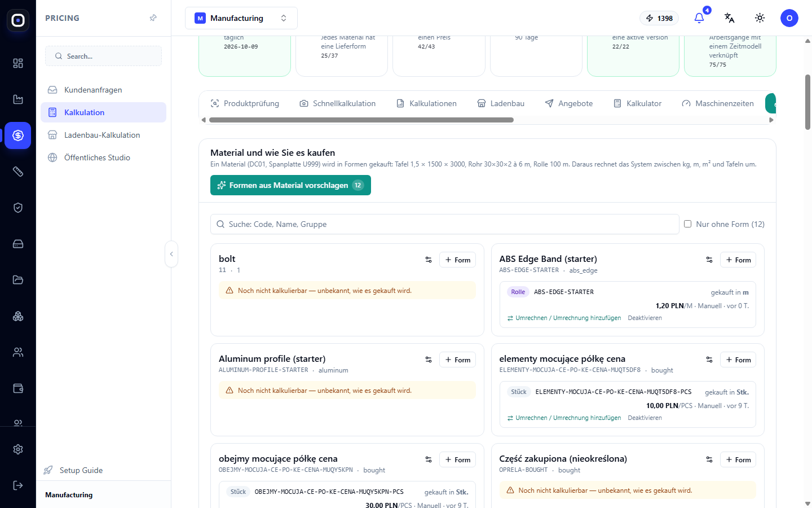Click the 1398 credits badge

click(x=659, y=18)
